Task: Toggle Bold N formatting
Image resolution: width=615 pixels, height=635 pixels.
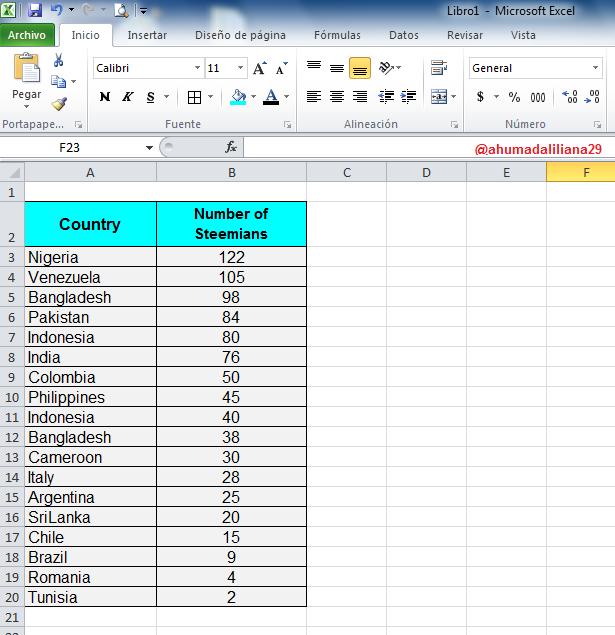Action: pos(105,97)
